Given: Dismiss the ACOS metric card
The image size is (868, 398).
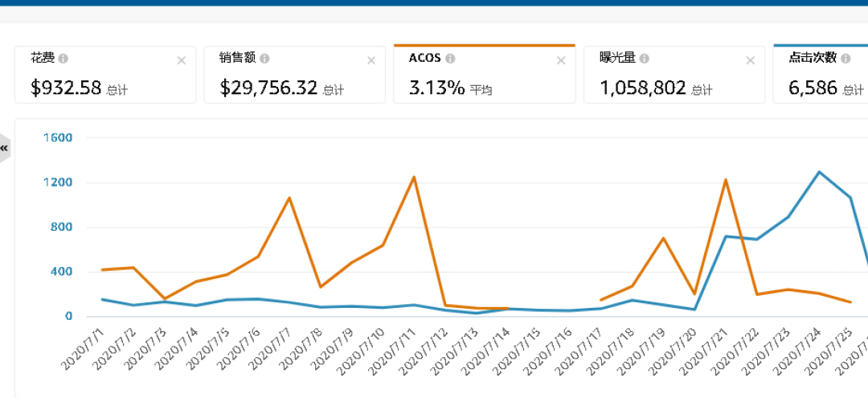Looking at the screenshot, I should point(561,60).
